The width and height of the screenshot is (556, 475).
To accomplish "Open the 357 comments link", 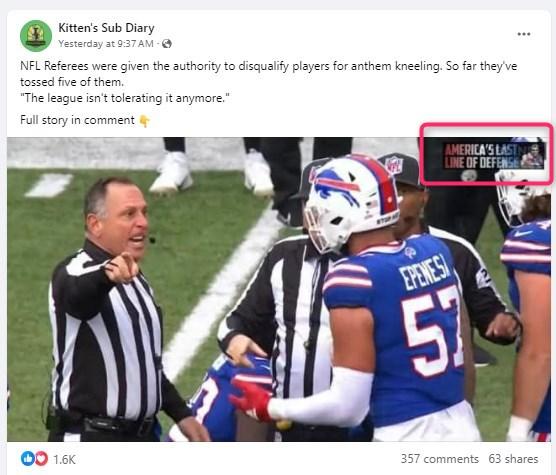I will click(x=440, y=459).
